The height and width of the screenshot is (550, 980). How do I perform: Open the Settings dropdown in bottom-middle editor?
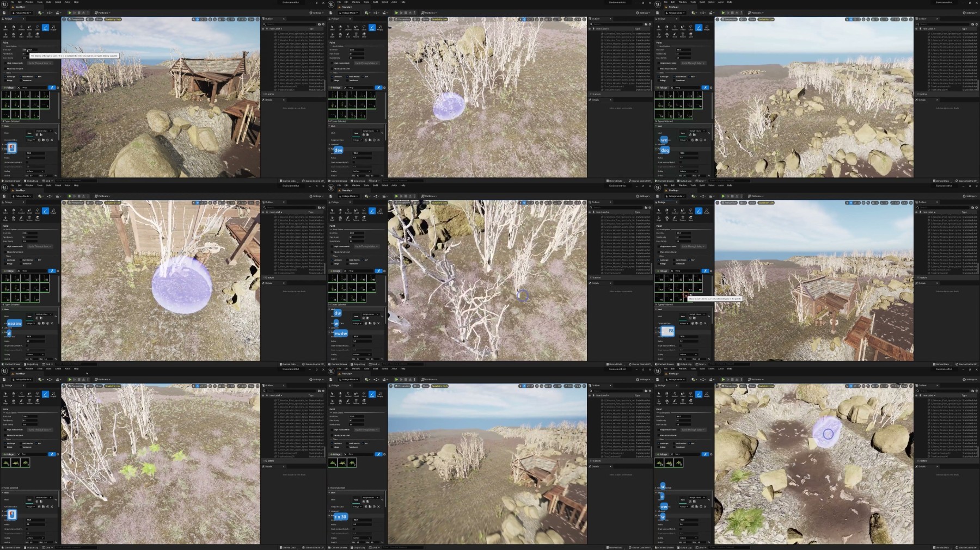[643, 379]
